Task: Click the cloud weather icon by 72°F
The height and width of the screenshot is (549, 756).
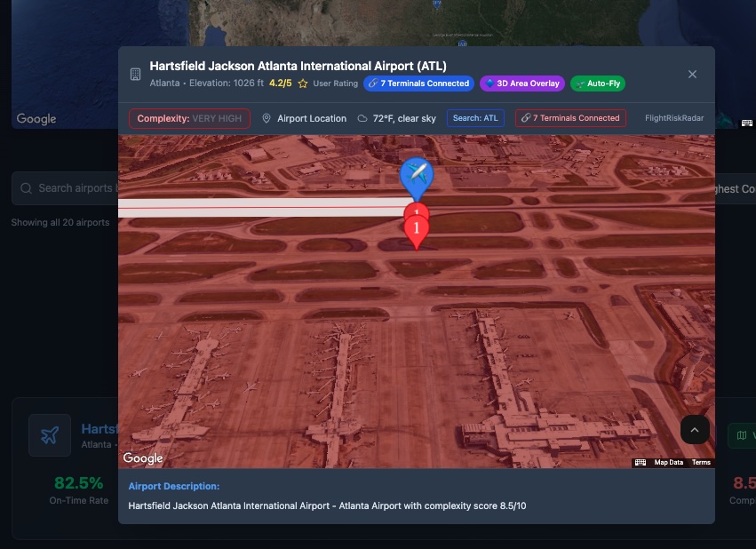Action: click(362, 118)
